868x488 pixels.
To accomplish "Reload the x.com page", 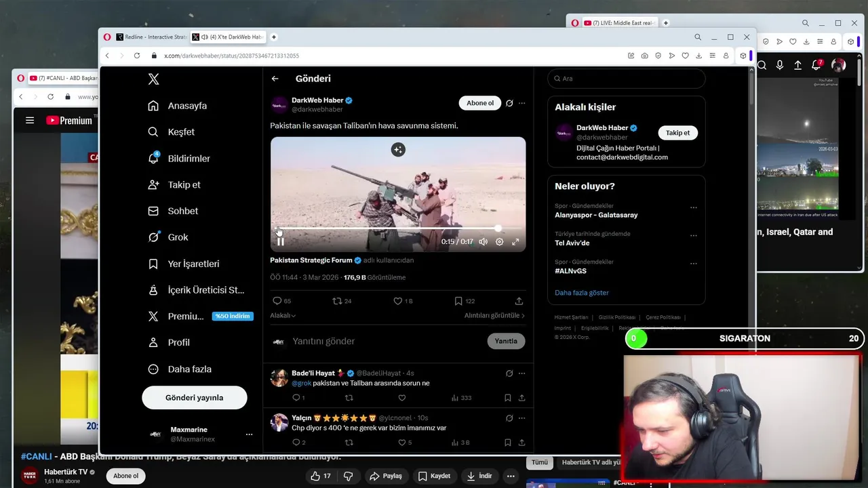I will coord(137,56).
